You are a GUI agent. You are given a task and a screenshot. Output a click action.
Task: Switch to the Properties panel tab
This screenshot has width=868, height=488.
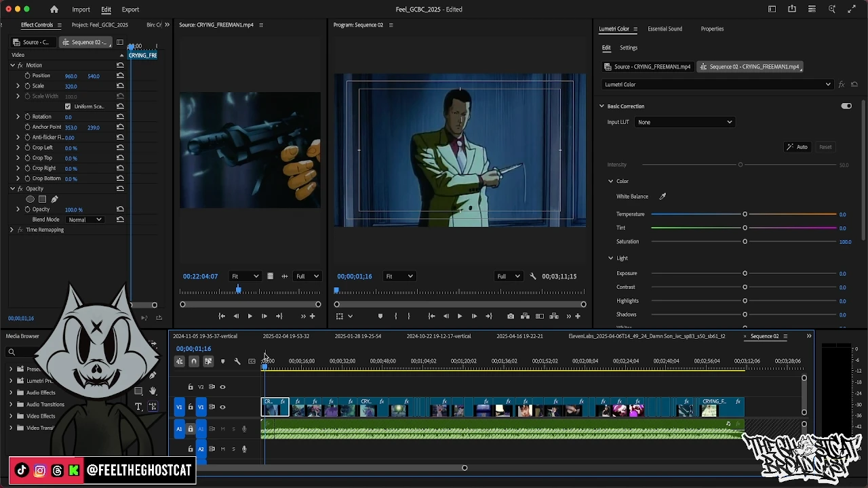(712, 29)
